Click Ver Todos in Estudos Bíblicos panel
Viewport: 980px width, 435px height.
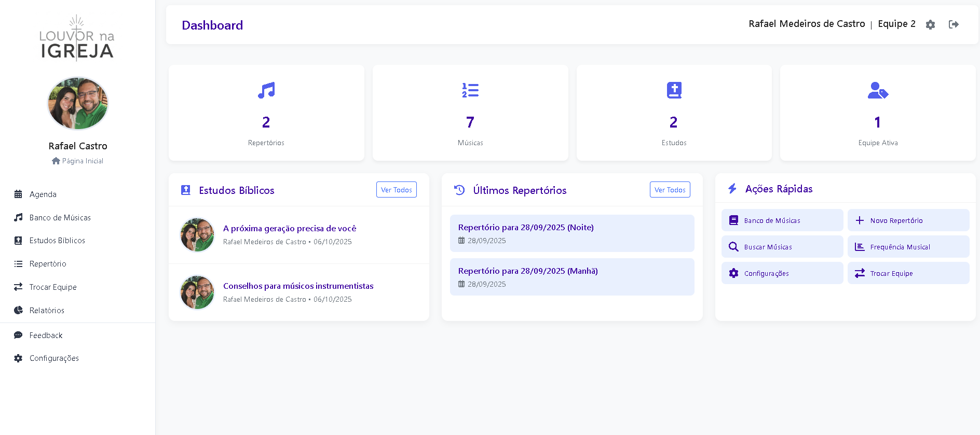pos(397,190)
